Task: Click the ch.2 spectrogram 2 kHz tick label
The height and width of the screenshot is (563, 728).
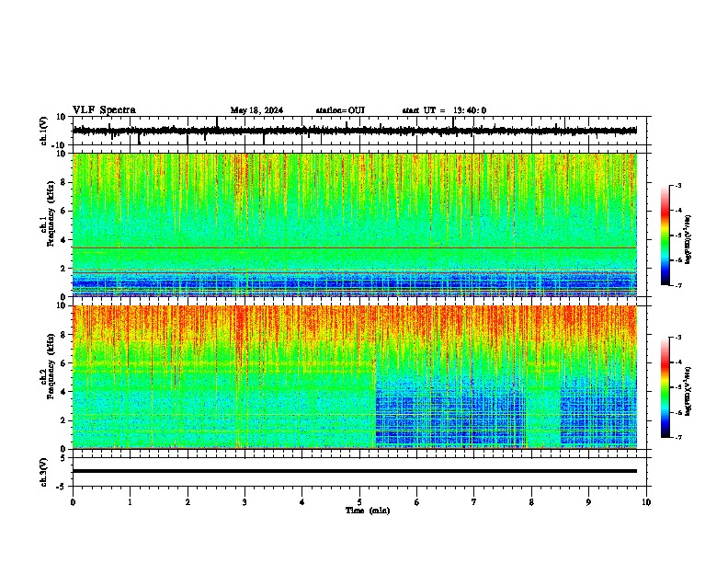Action: click(63, 420)
